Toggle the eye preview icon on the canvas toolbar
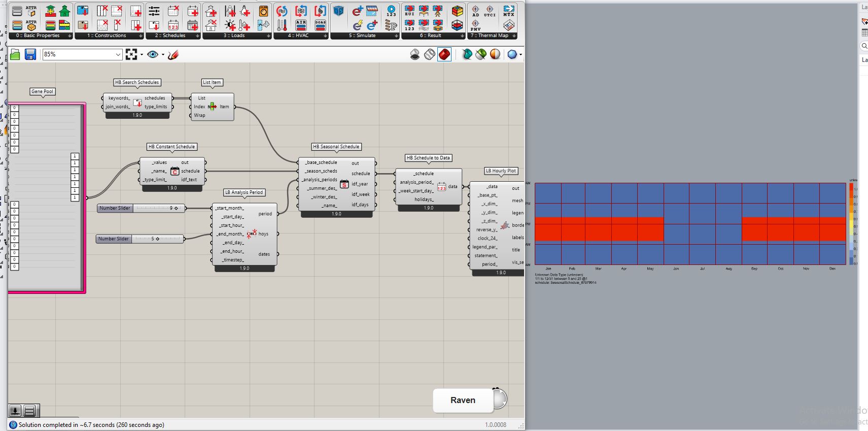868x431 pixels. 152,54
